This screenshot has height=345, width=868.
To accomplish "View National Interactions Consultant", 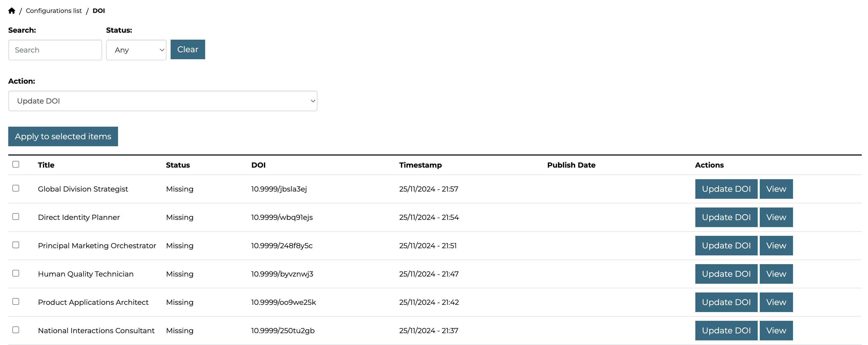I will pyautogui.click(x=776, y=330).
